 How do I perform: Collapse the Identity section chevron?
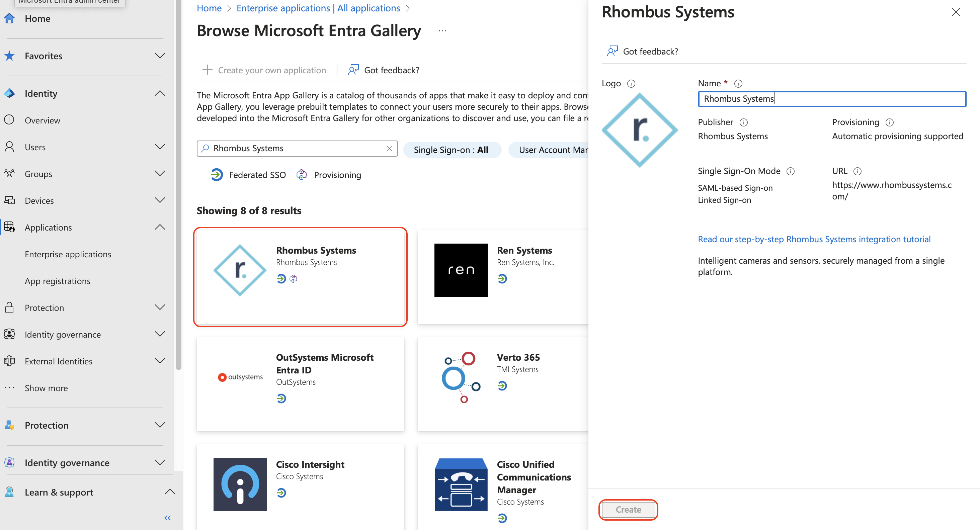160,93
